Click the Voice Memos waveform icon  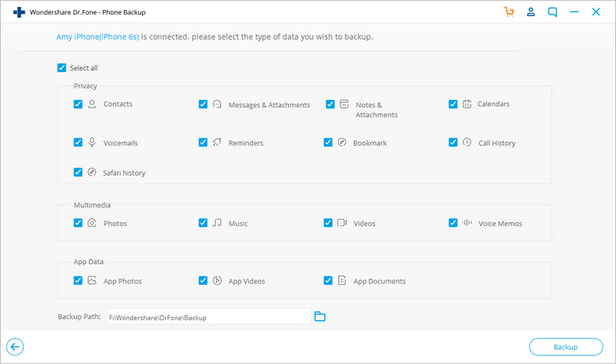click(467, 223)
